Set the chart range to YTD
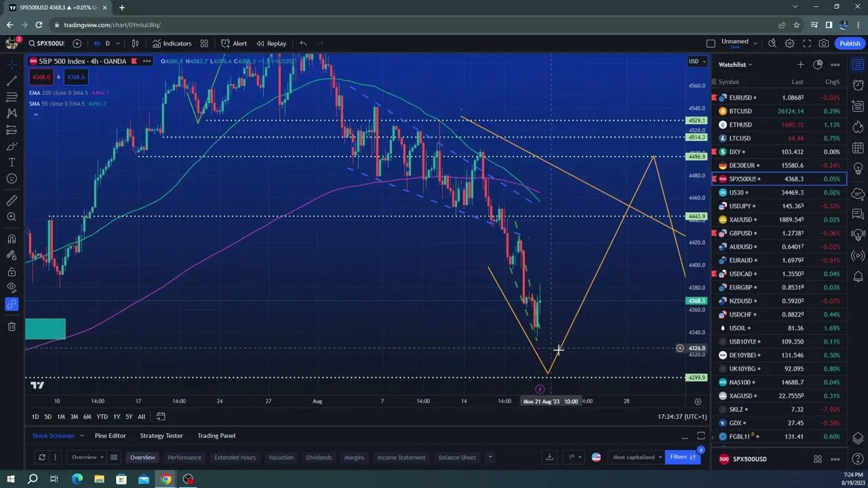 pyautogui.click(x=102, y=417)
